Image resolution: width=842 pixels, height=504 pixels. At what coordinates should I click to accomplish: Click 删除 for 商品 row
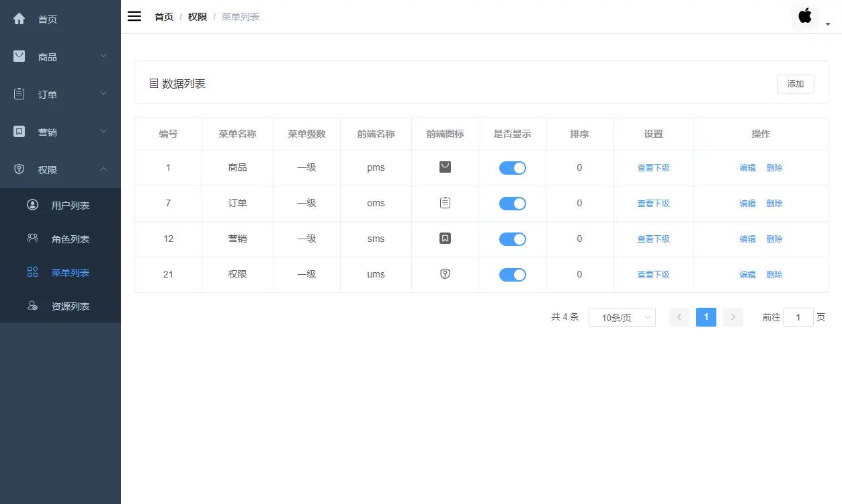(x=774, y=168)
